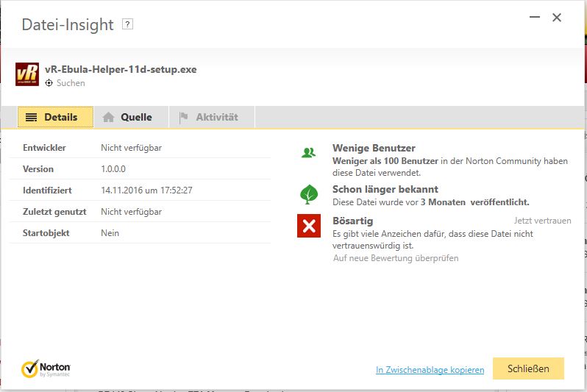587x392 pixels.
Task: Switch to the Quelle tab
Action: point(131,117)
